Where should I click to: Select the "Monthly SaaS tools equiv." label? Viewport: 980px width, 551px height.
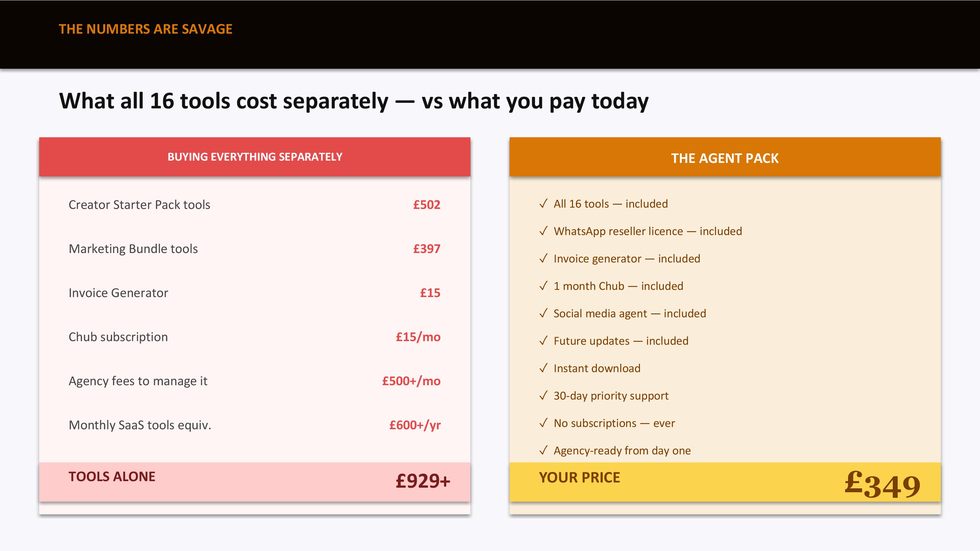pos(139,425)
